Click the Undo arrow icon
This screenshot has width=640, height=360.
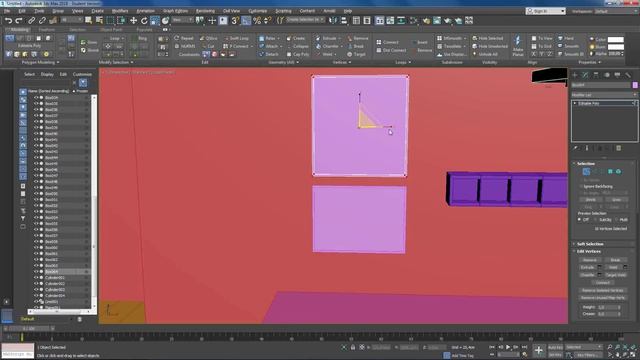click(9, 20)
